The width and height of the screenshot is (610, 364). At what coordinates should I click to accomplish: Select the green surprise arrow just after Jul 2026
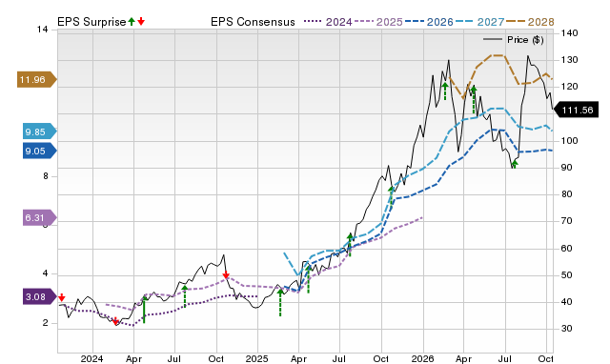pos(515,164)
